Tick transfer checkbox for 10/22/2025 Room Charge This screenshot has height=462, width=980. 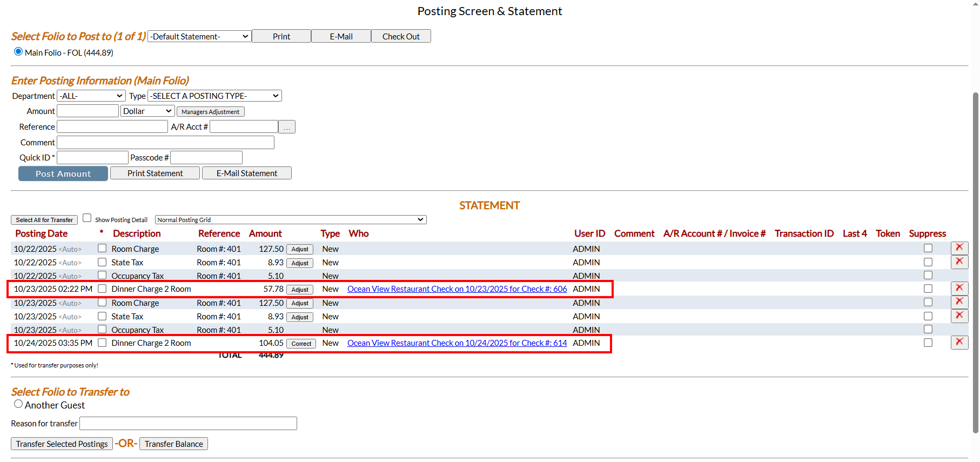coord(102,249)
